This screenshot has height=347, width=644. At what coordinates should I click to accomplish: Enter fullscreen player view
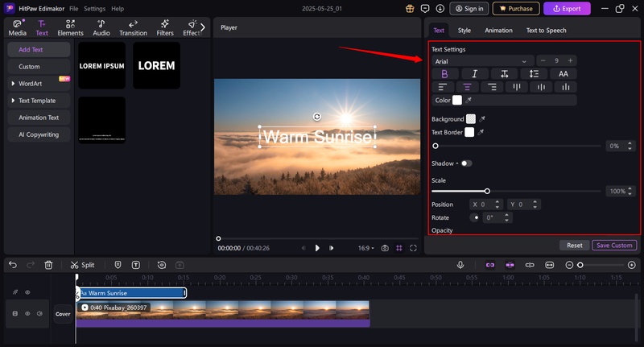tap(413, 248)
